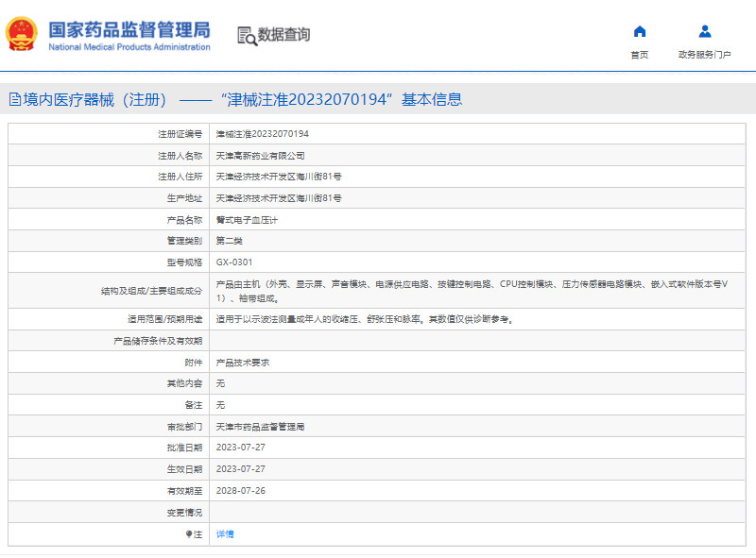This screenshot has width=756, height=558.
Task: Click the 型号规格 label
Action: pos(184,262)
